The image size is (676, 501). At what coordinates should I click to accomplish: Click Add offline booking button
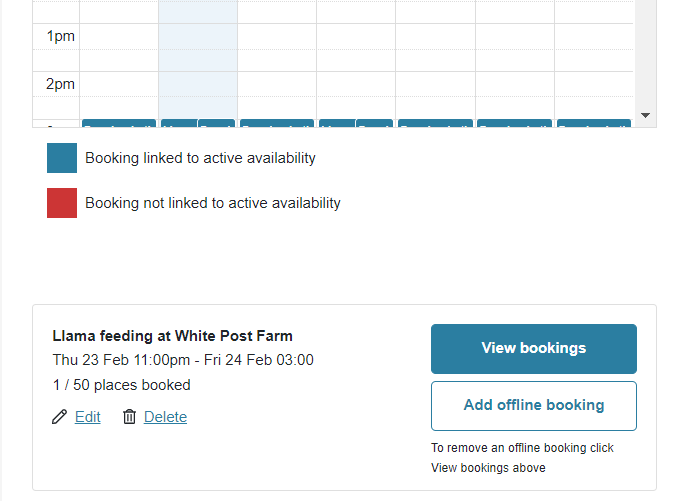tap(534, 406)
